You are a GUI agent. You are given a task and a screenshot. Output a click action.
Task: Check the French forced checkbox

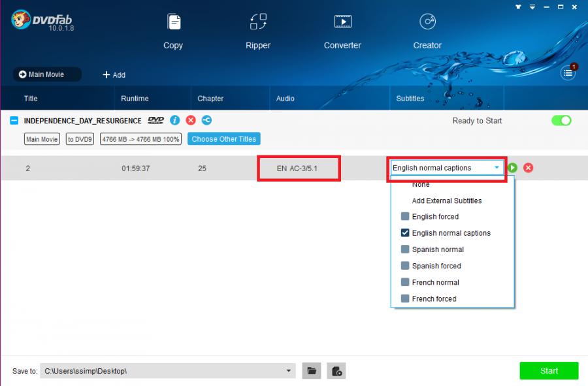[405, 298]
